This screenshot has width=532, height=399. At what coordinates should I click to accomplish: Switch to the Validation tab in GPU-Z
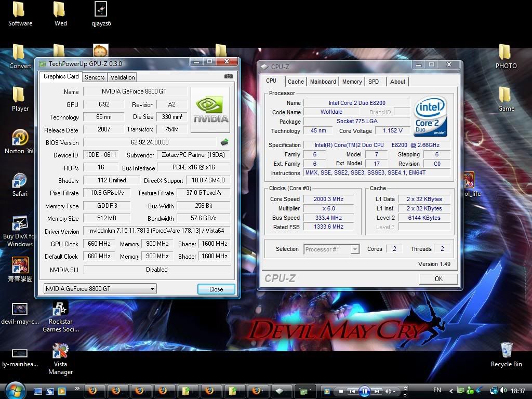(123, 77)
